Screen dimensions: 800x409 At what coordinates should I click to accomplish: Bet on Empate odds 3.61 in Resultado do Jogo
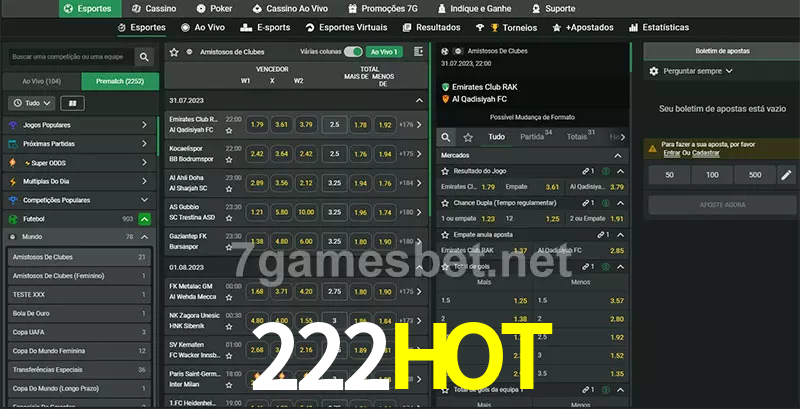click(x=533, y=187)
